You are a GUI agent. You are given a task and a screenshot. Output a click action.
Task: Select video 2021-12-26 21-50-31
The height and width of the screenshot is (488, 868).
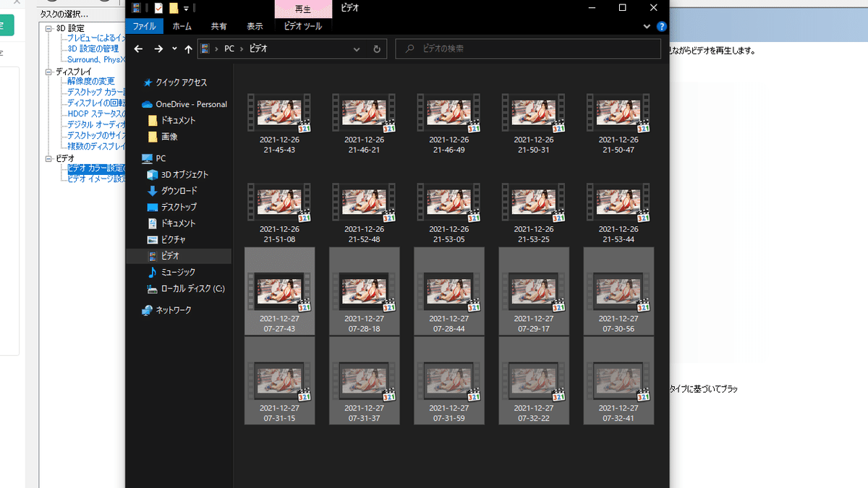534,124
